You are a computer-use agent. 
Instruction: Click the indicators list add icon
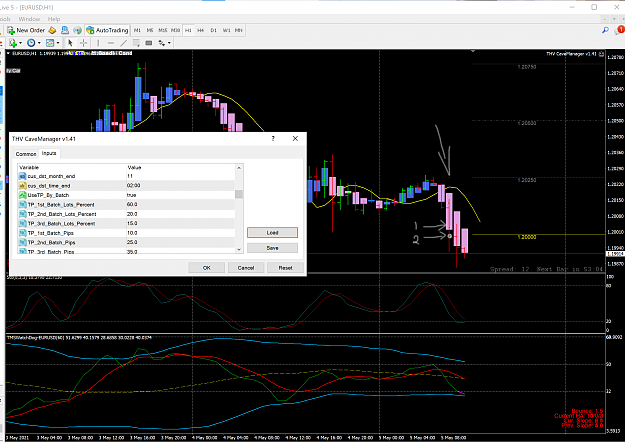tap(13, 43)
